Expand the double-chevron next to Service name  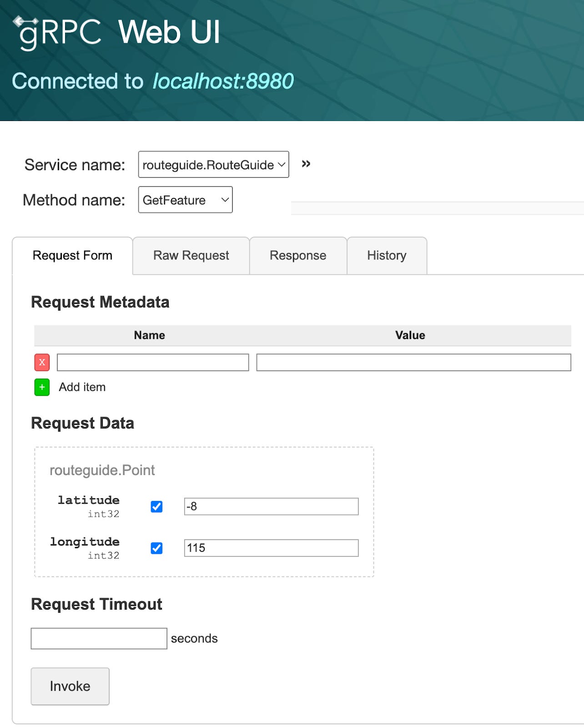coord(306,164)
